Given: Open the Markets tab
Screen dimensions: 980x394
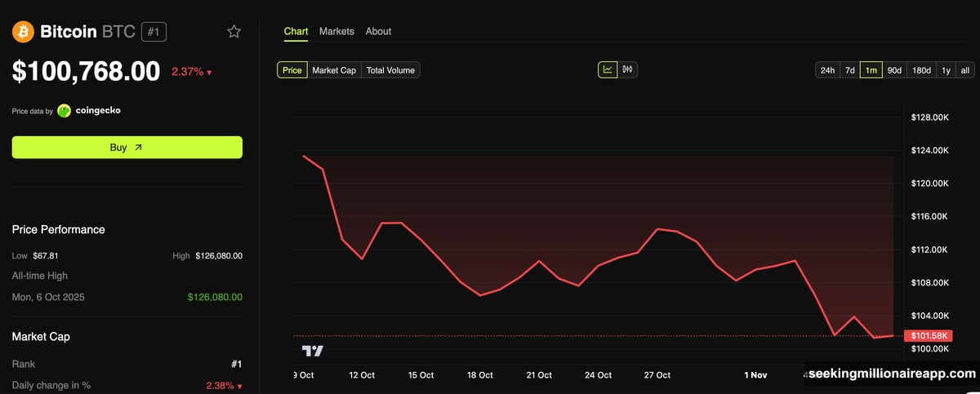Looking at the screenshot, I should point(336,31).
